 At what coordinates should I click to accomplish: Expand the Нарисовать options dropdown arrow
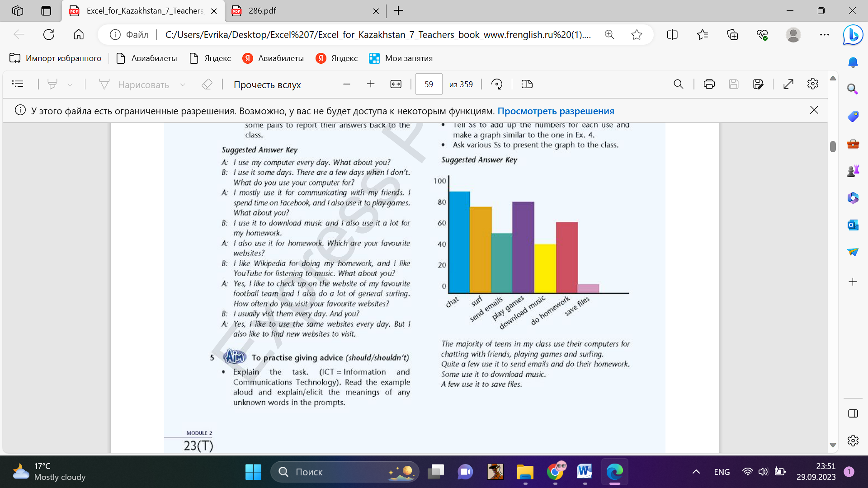pos(183,84)
